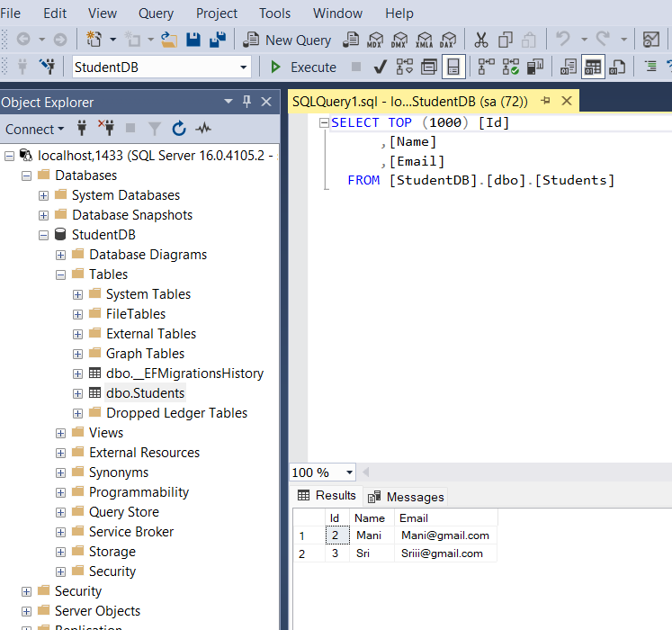Toggle Include Live Query Statistics
This screenshot has width=672, height=630.
511,67
